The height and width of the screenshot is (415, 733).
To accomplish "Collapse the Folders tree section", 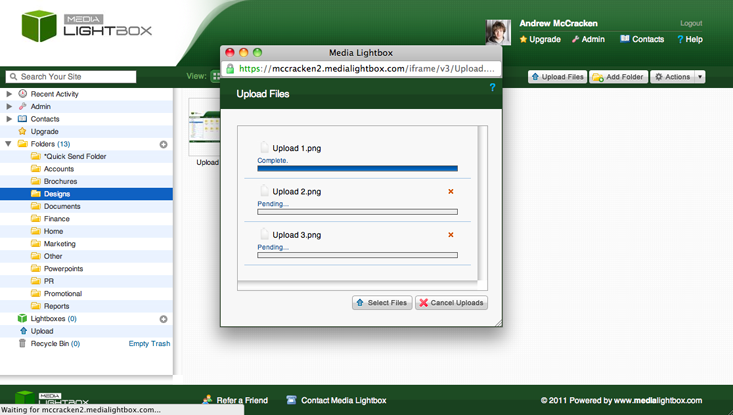I will click(9, 144).
